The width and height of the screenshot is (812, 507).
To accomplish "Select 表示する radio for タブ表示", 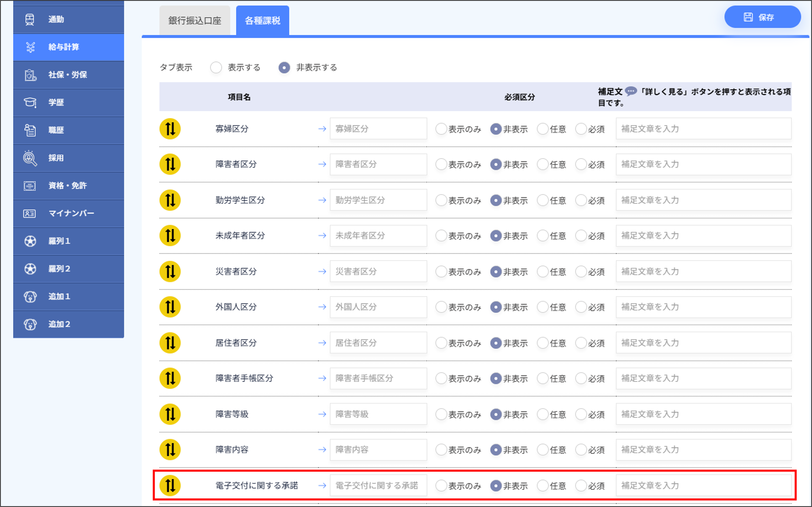I will click(x=216, y=67).
